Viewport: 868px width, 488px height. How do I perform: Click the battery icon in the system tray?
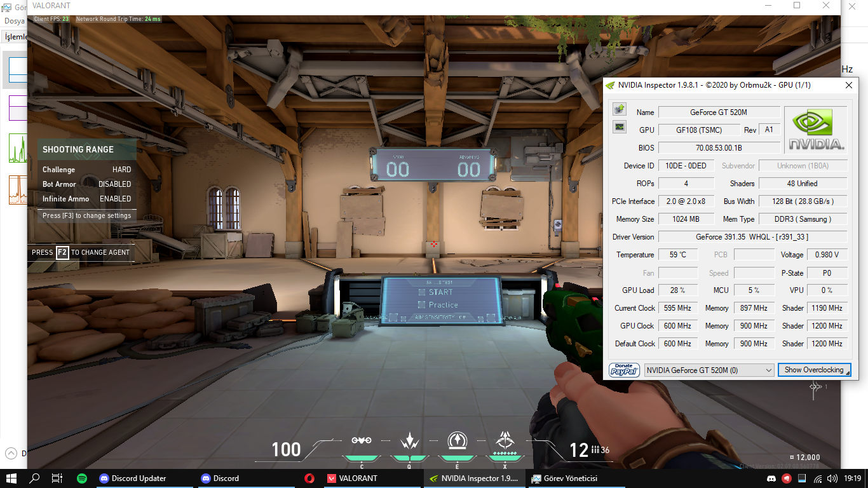(x=802, y=478)
